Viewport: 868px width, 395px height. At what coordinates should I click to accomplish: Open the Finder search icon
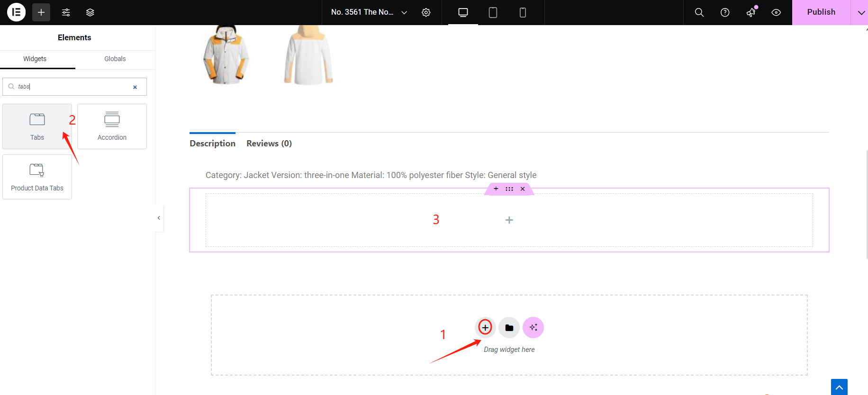tap(699, 12)
